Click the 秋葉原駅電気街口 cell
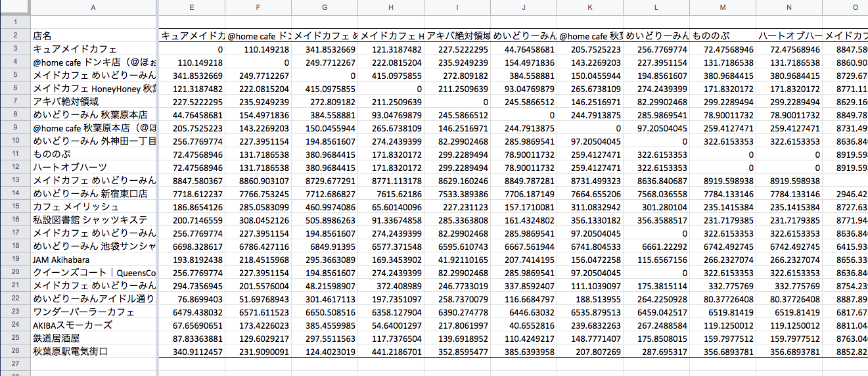868x376 pixels. point(93,351)
